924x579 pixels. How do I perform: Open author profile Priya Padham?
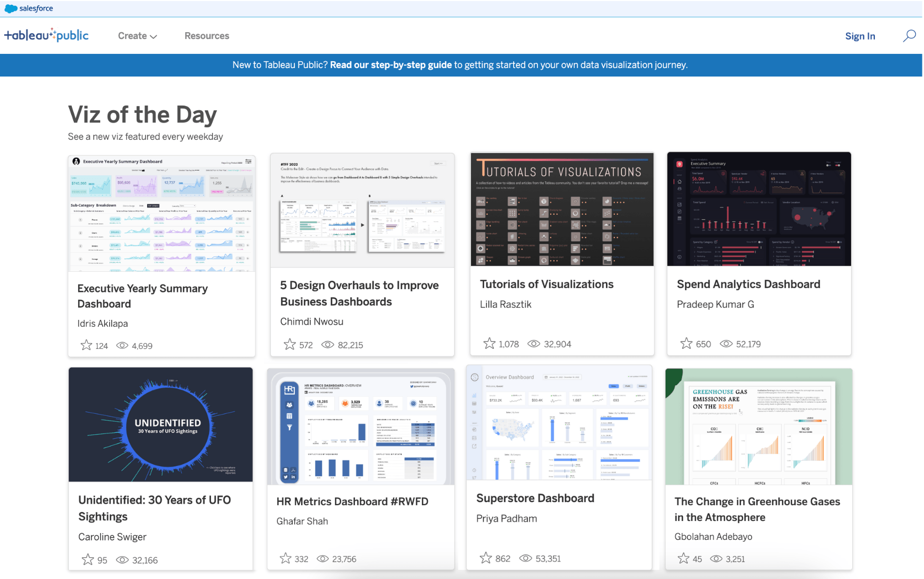click(506, 518)
